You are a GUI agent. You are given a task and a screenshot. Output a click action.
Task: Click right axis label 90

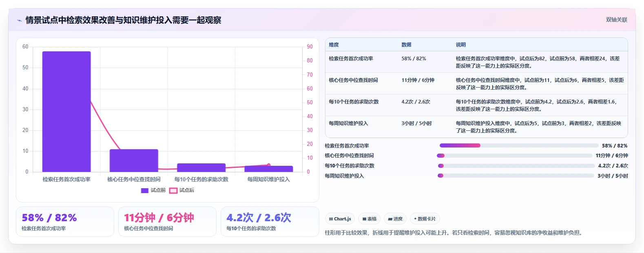click(x=310, y=47)
